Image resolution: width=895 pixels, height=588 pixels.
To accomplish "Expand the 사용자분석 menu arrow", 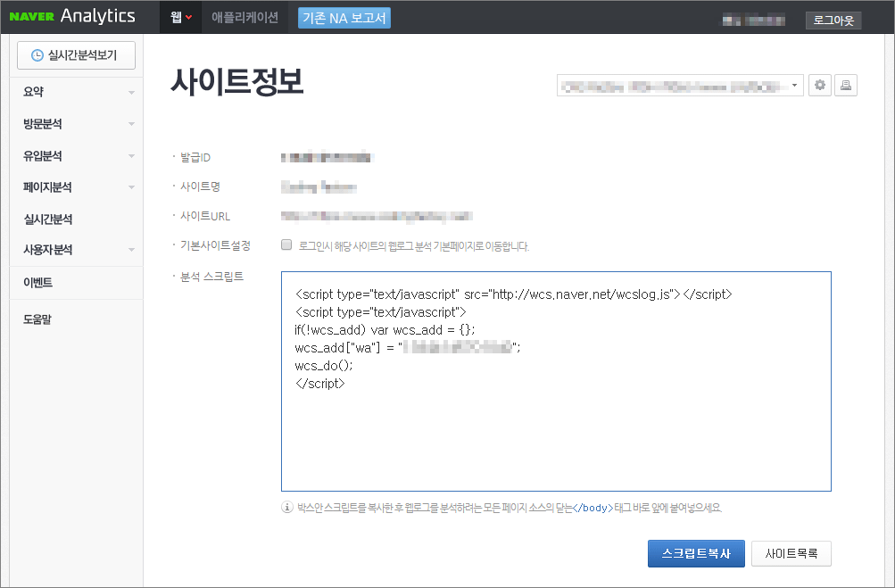I will (131, 250).
